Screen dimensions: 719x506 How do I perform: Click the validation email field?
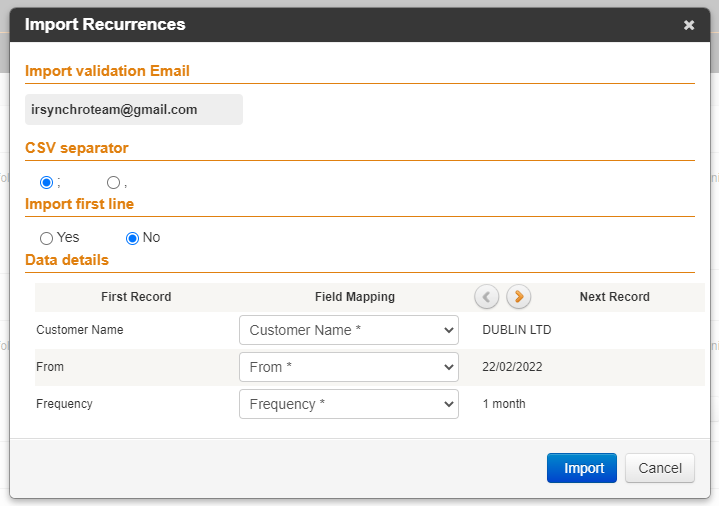(134, 110)
